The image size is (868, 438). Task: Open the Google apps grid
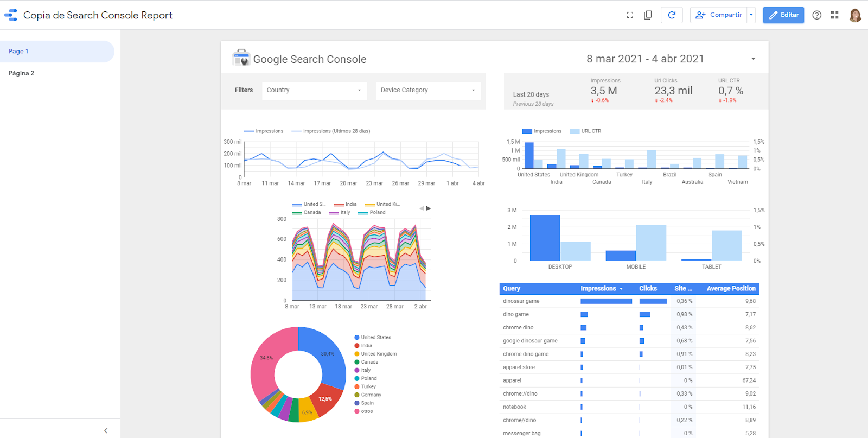pyautogui.click(x=835, y=15)
